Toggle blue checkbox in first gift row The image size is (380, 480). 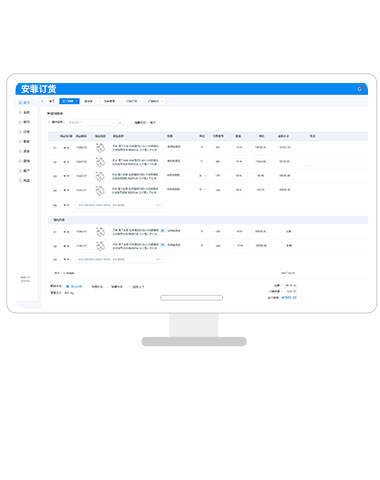162,231
